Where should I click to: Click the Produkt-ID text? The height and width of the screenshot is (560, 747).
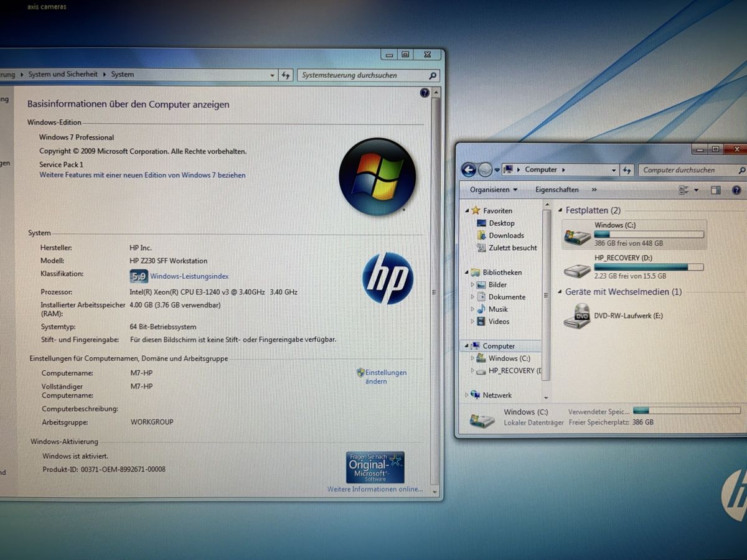click(x=104, y=470)
